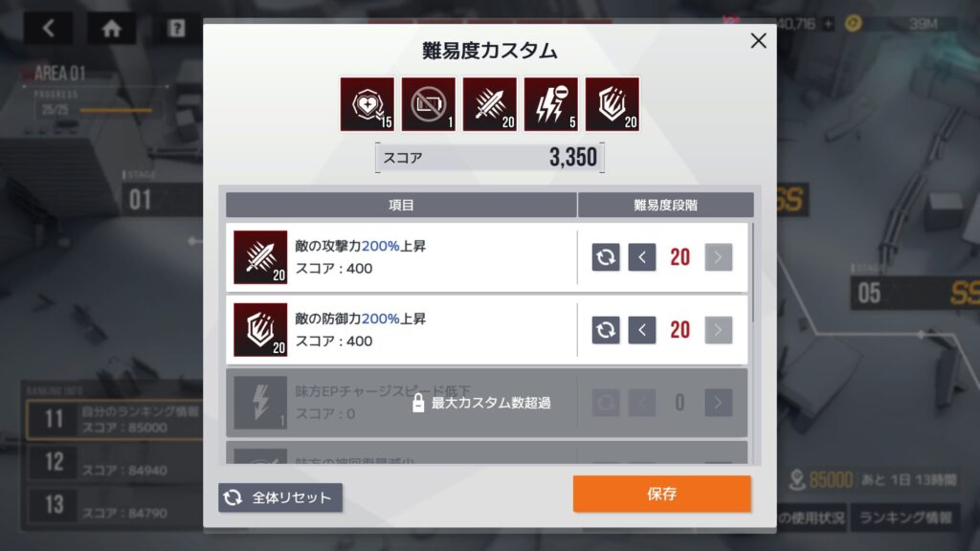The width and height of the screenshot is (980, 551).
Task: Increase enemy defense difficulty level
Action: coord(718,330)
